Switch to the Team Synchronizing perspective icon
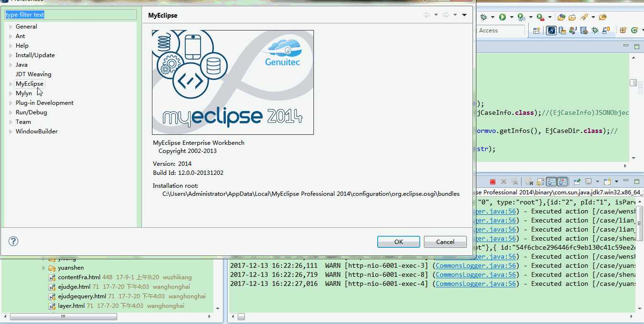This screenshot has width=644, height=324. (606, 30)
